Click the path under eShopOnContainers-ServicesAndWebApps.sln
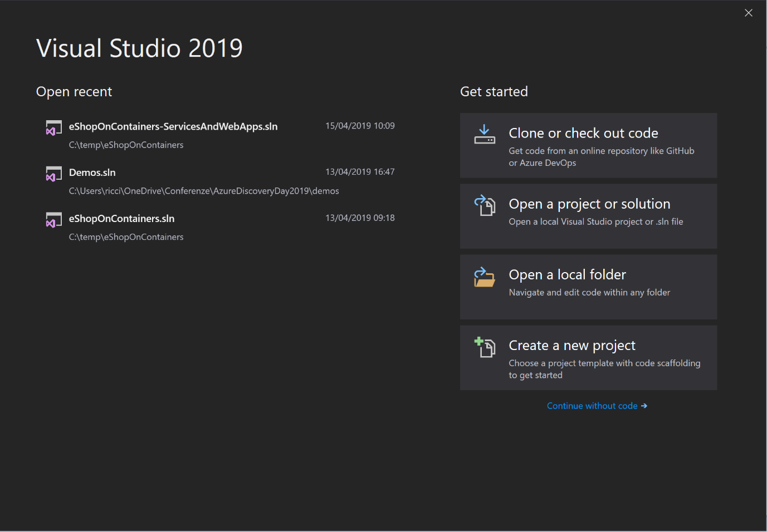The height and width of the screenshot is (532, 767). click(x=126, y=145)
